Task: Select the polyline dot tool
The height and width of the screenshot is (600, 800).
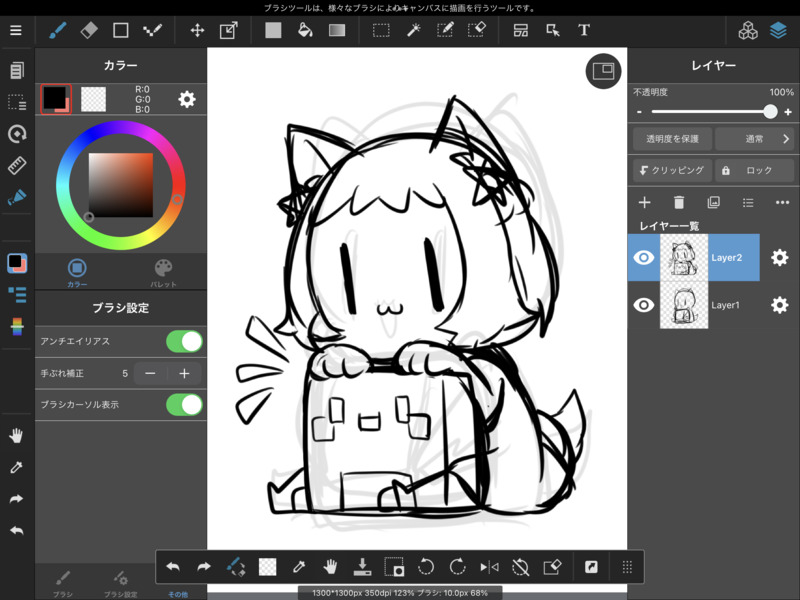Action: (152, 31)
